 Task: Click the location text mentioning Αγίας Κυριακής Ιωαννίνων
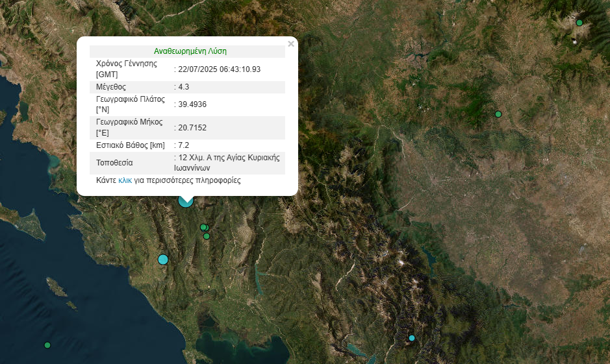click(229, 162)
